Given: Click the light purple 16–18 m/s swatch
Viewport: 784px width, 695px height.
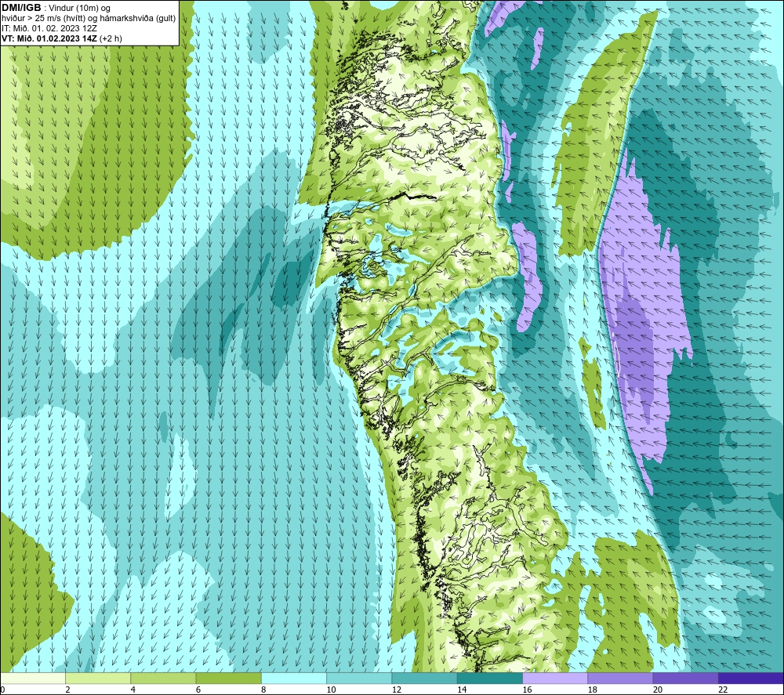Looking at the screenshot, I should click(555, 679).
